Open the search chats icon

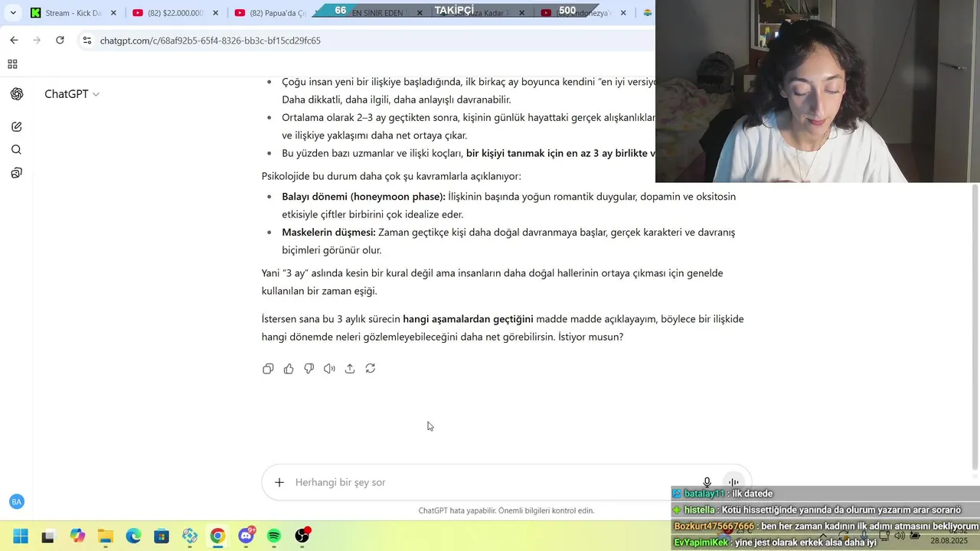[x=17, y=150]
